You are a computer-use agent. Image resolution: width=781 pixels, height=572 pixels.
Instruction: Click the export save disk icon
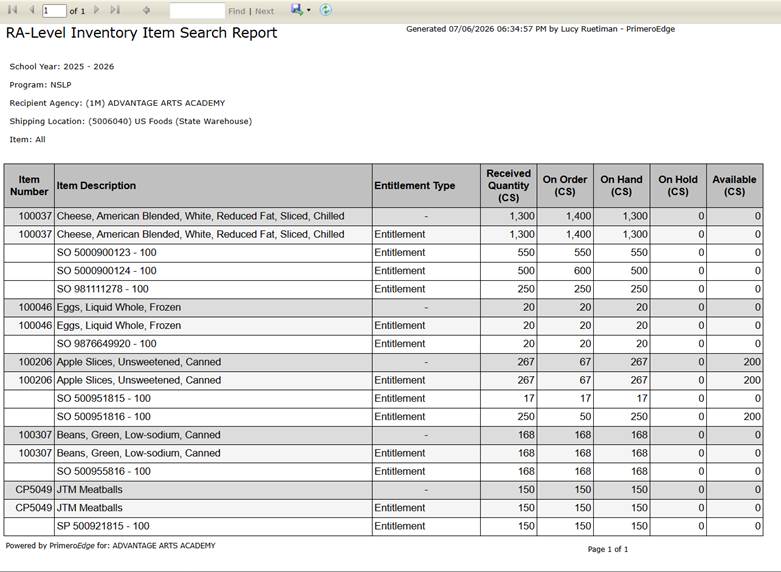pyautogui.click(x=297, y=9)
